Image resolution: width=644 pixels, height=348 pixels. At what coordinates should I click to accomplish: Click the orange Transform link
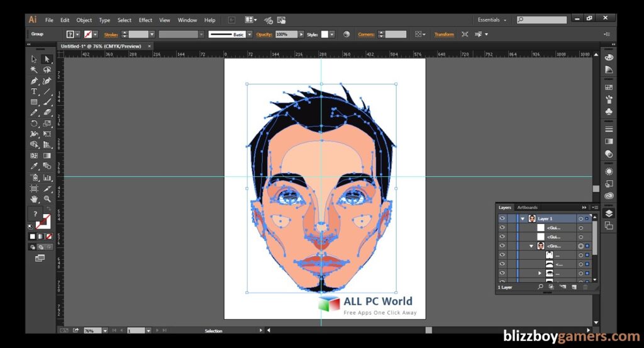444,35
